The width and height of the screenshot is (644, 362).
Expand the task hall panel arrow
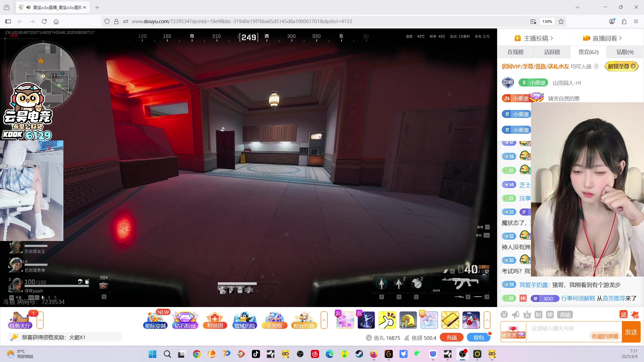[x=40, y=320]
